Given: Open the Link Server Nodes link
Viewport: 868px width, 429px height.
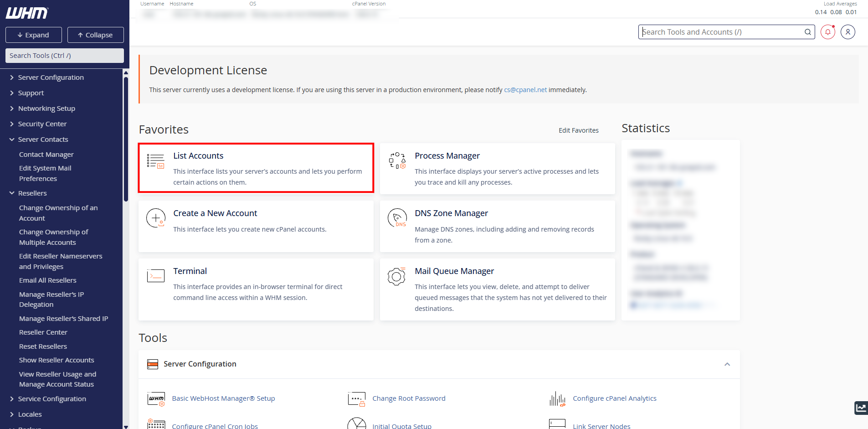Looking at the screenshot, I should click(601, 426).
